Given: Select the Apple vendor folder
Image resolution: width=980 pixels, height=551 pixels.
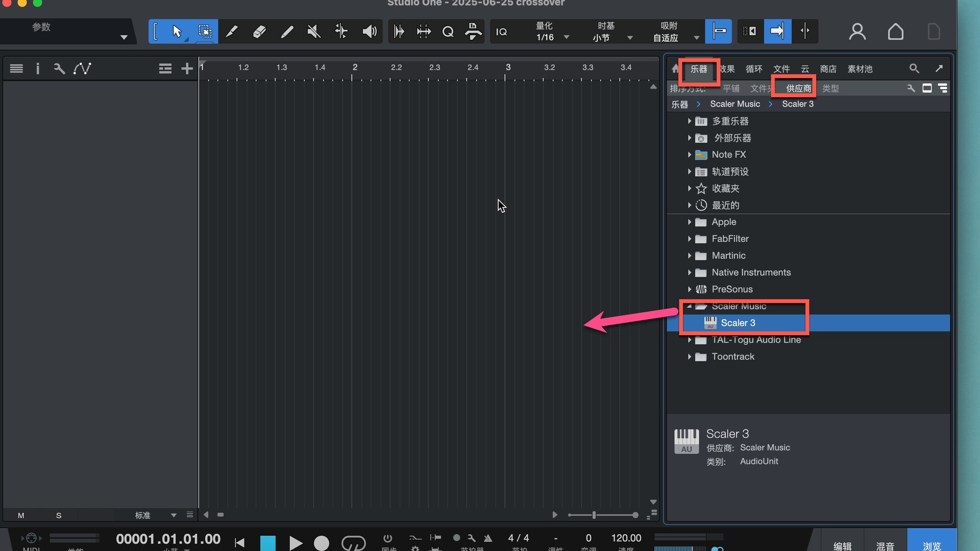Looking at the screenshot, I should (x=724, y=222).
